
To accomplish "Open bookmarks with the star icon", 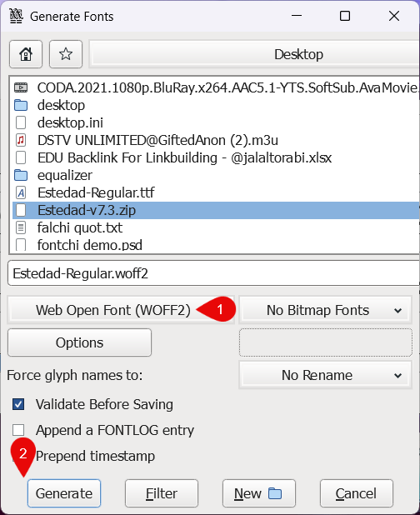I will click(x=66, y=54).
